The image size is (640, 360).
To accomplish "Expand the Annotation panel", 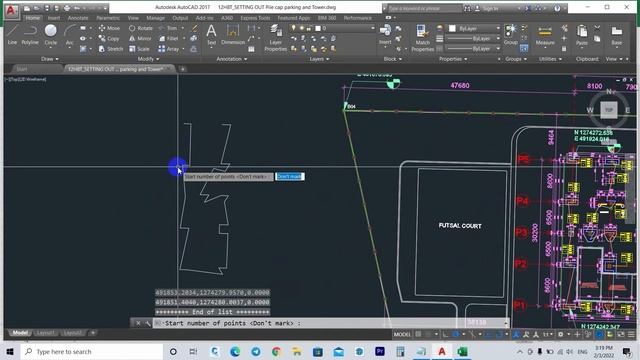I will 231,59.
